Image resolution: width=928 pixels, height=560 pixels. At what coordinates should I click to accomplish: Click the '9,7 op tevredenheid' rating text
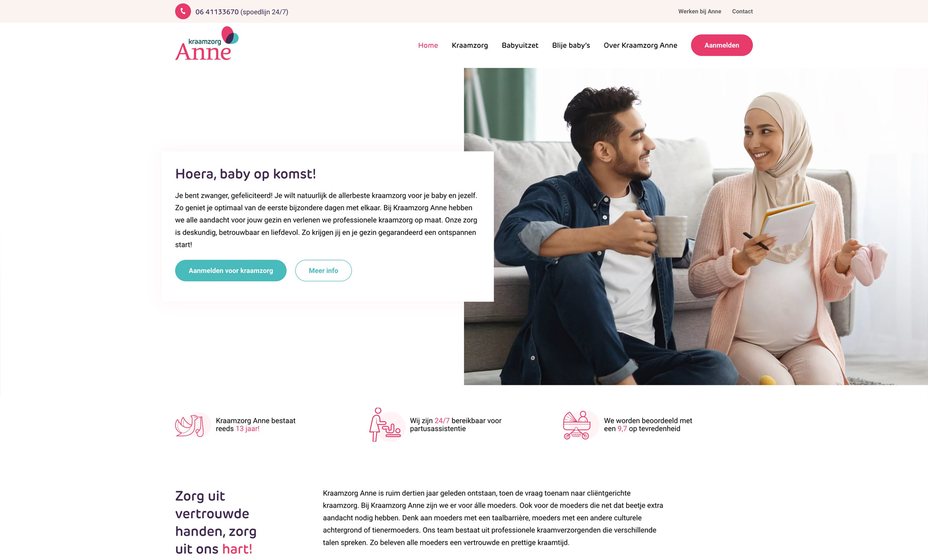tap(649, 429)
